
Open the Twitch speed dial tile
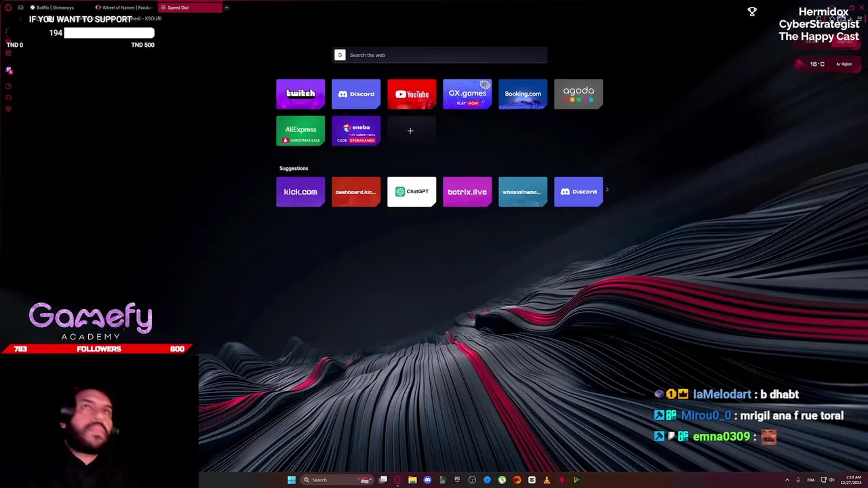[x=300, y=94]
